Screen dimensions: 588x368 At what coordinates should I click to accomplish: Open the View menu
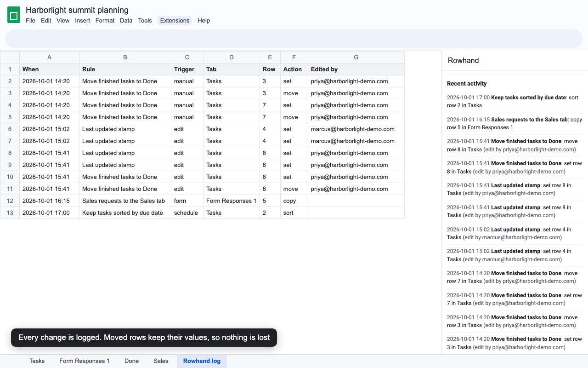63,20
